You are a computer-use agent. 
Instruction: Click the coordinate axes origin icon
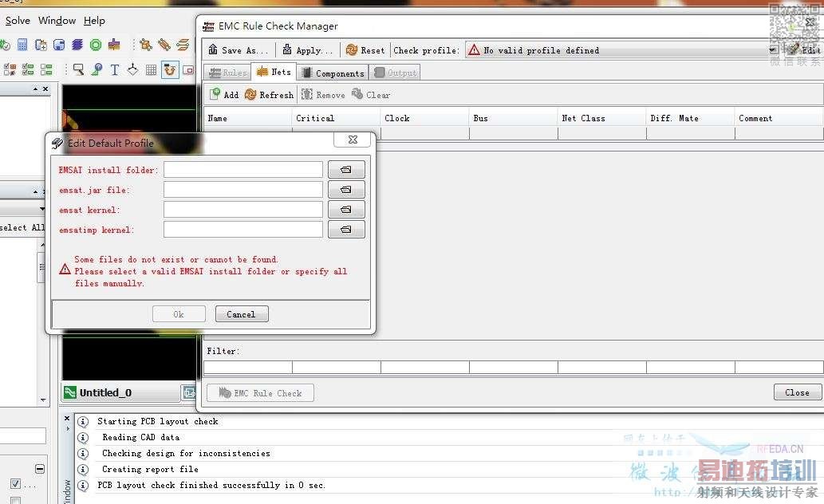point(132,69)
